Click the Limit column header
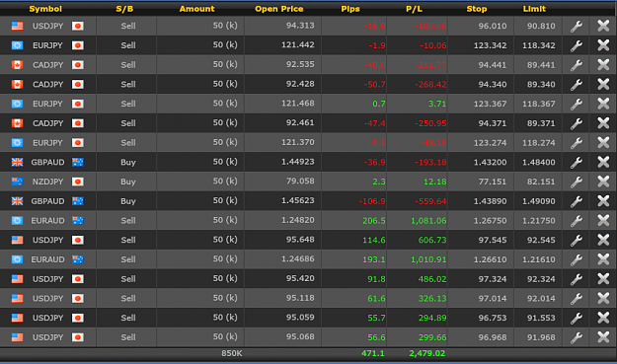 tap(534, 9)
